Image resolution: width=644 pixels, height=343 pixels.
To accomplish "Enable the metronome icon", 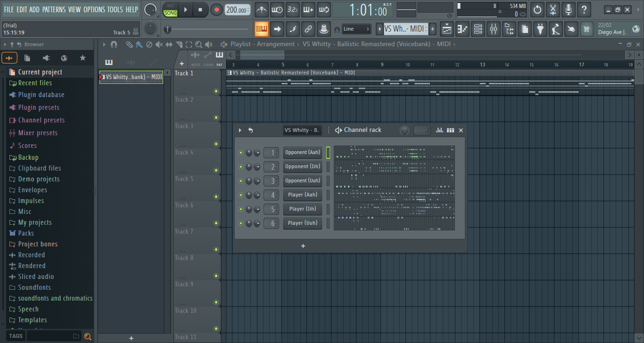I will point(262,9).
